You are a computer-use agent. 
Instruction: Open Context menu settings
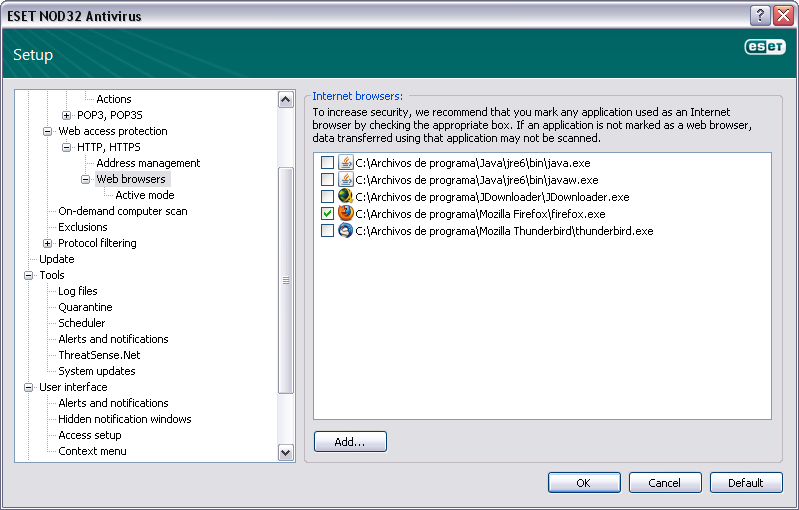(92, 451)
